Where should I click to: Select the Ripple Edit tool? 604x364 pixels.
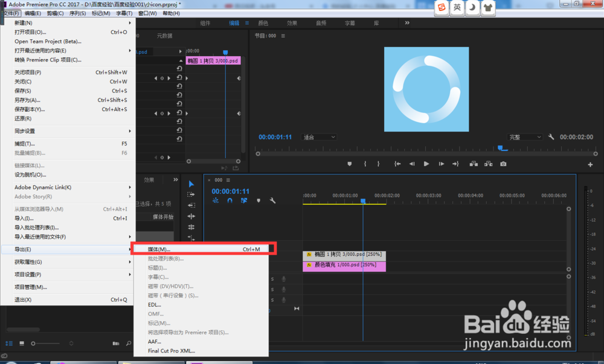click(191, 216)
